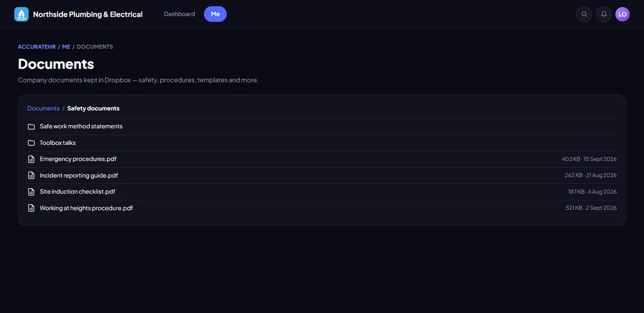Click the Northside Plumbing & Electrical logo icon
The image size is (644, 313).
pos(22,14)
